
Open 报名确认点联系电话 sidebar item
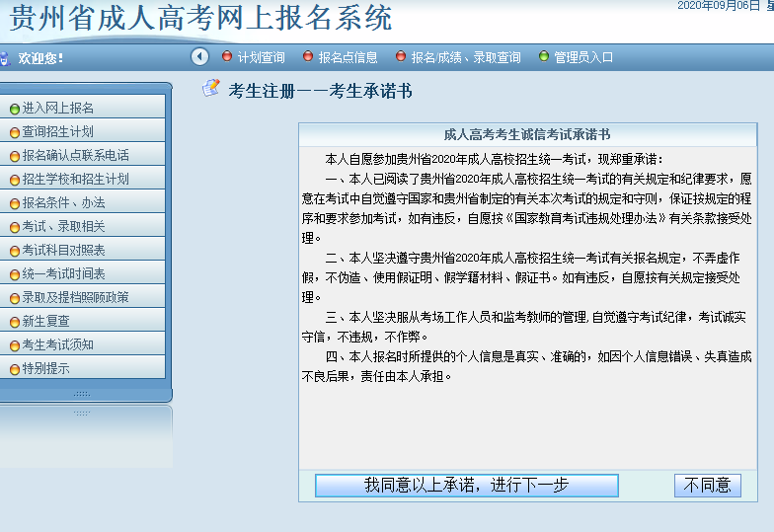[76, 155]
